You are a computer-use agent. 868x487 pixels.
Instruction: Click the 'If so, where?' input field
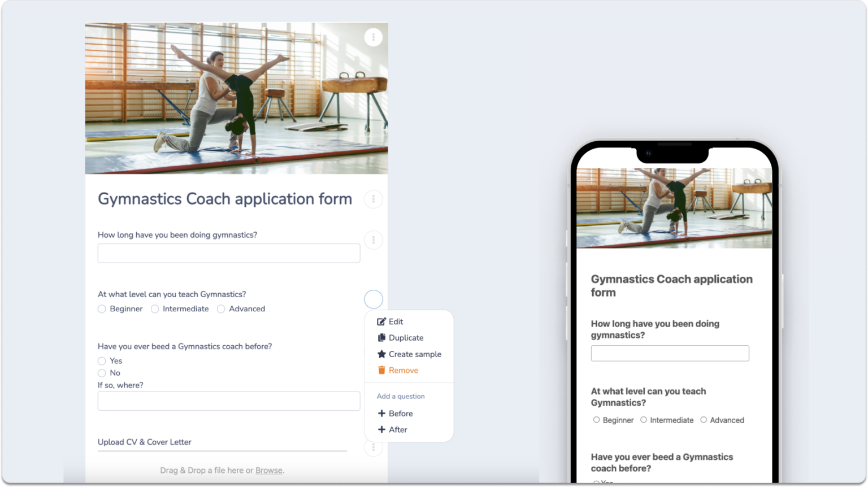click(229, 401)
